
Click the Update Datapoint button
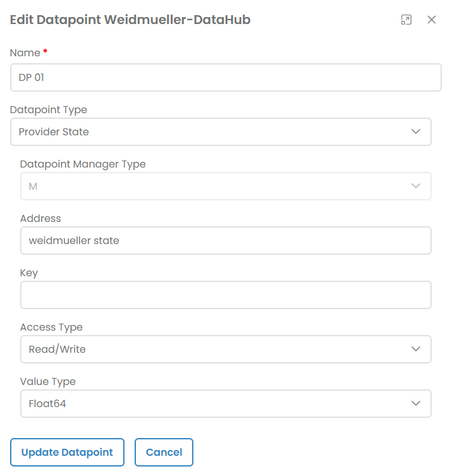point(67,453)
